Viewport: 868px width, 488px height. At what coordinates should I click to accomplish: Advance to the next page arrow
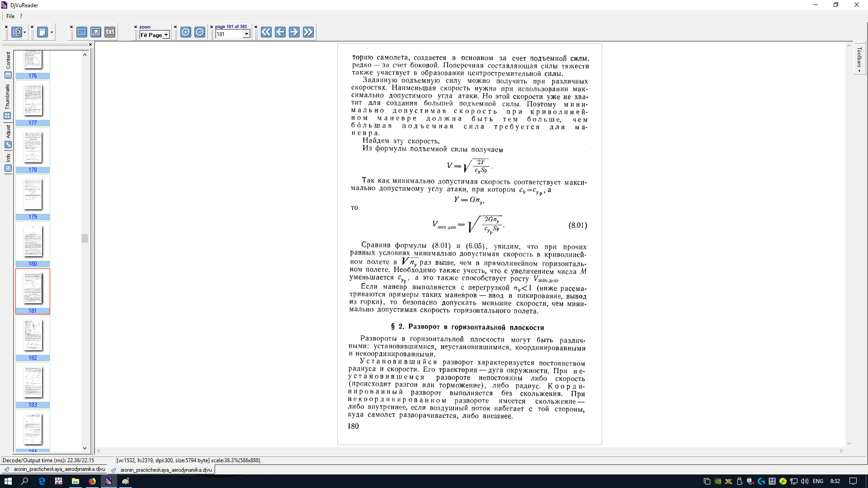[294, 32]
